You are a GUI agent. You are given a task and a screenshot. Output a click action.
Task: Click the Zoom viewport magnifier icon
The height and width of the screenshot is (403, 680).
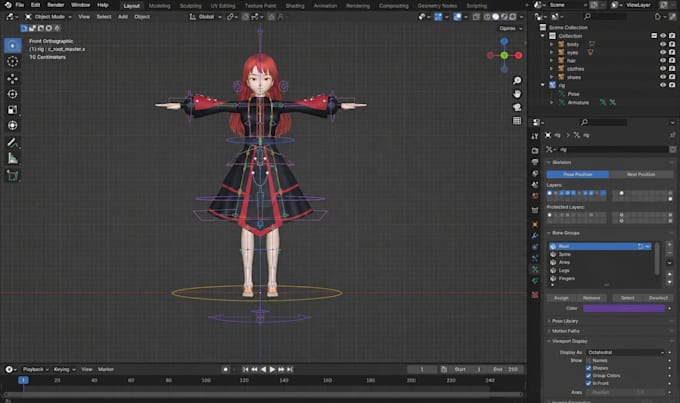point(517,81)
